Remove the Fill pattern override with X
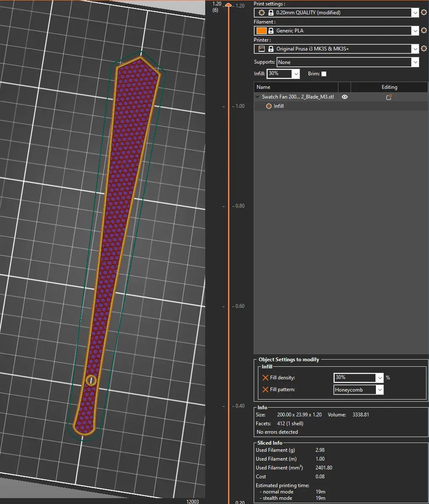This screenshot has height=504, width=429. [265, 389]
